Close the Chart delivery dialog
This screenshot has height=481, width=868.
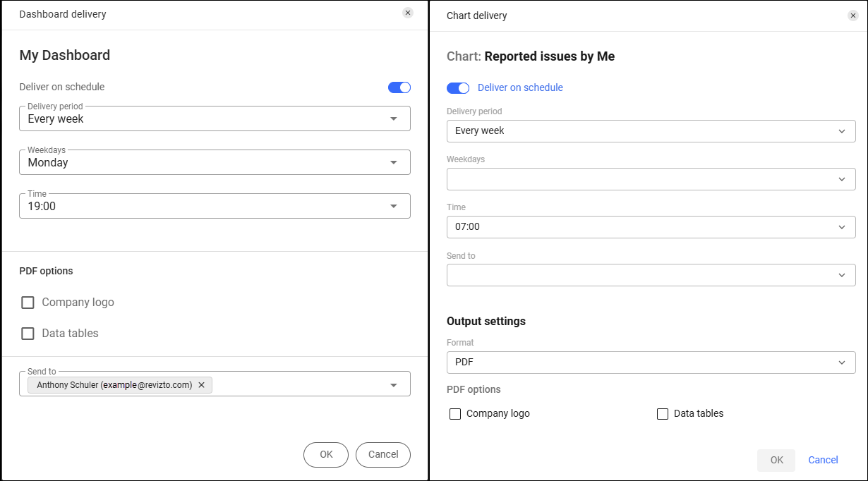tap(853, 16)
